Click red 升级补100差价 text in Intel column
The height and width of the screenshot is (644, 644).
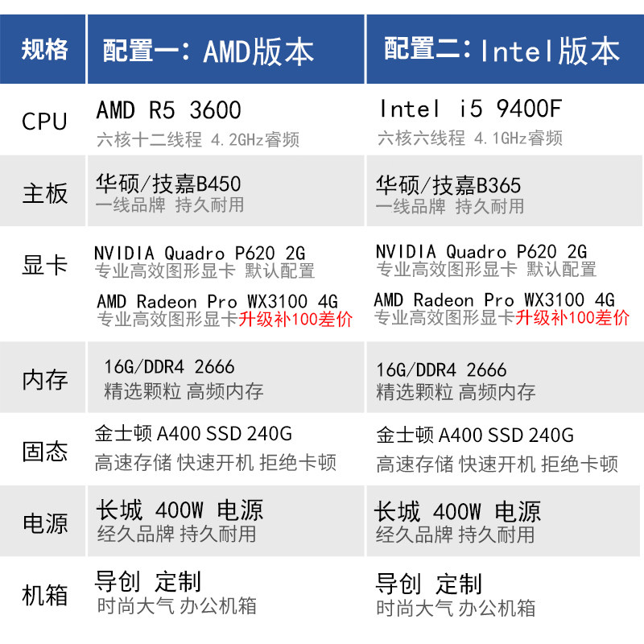tap(572, 317)
